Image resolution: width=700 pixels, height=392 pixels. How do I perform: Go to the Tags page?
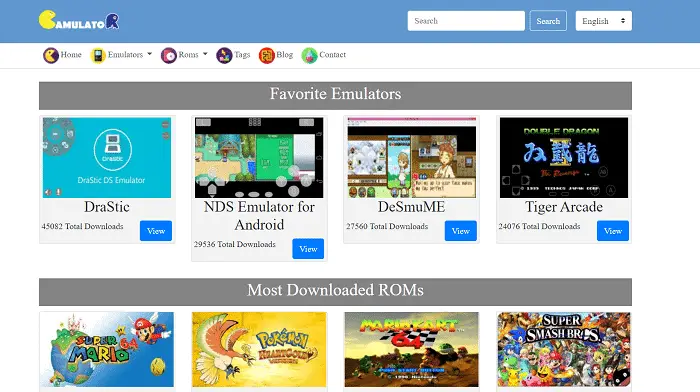coord(242,54)
